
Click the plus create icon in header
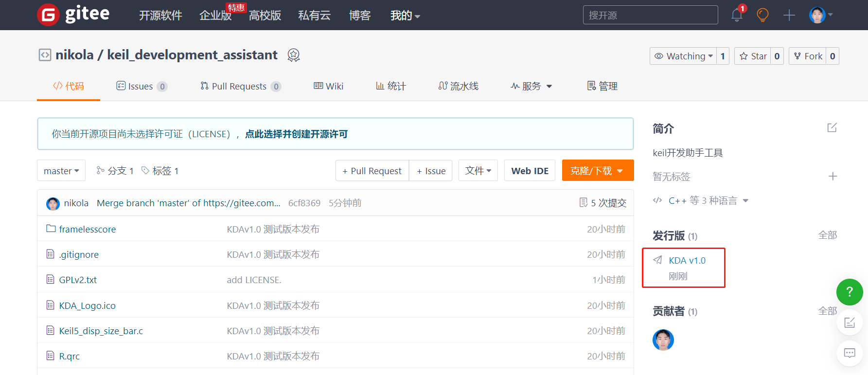click(789, 15)
